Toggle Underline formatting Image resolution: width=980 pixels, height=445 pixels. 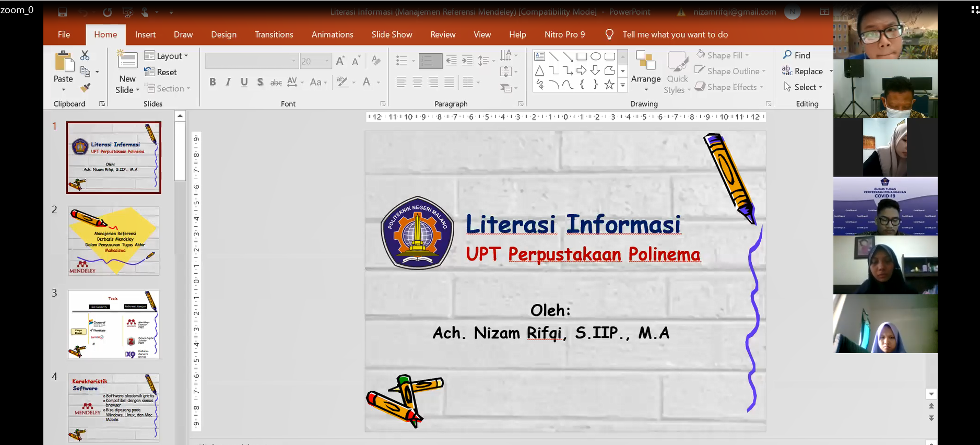[x=244, y=82]
